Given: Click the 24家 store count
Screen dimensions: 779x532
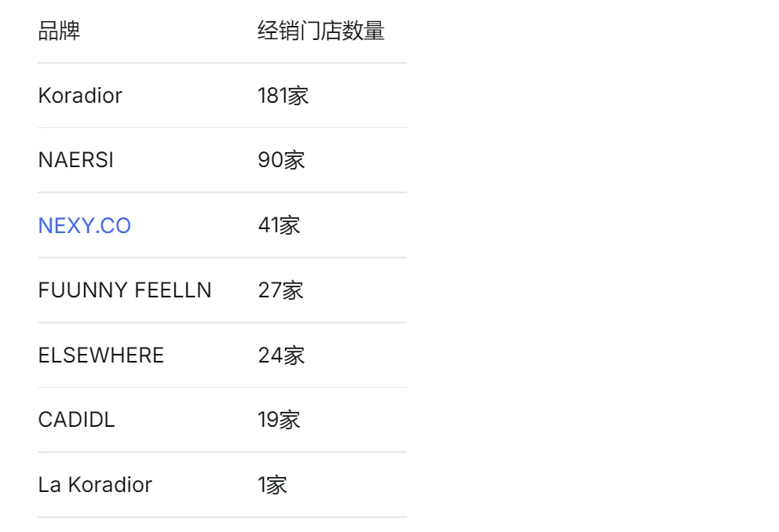Looking at the screenshot, I should tap(281, 355).
